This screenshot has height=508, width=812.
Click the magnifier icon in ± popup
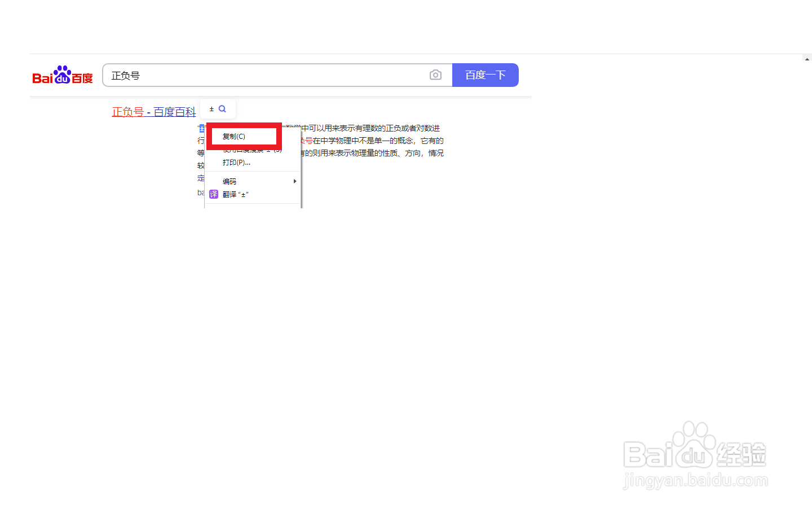pyautogui.click(x=222, y=109)
